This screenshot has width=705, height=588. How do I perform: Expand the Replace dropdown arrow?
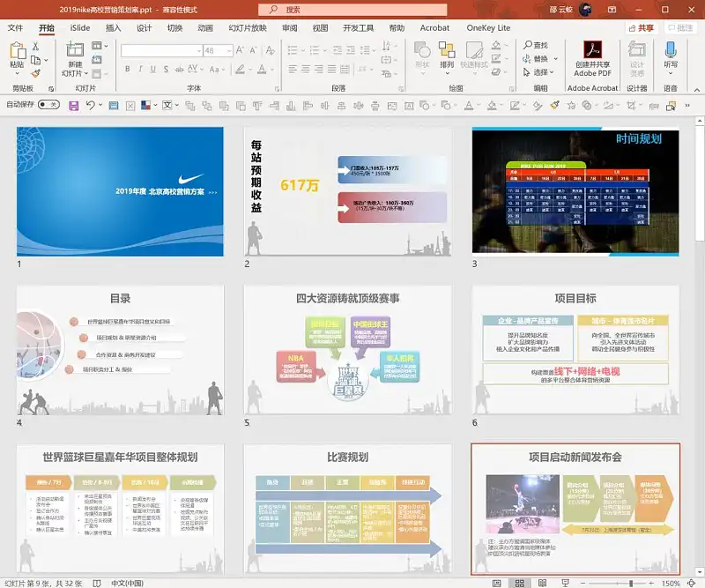point(555,59)
